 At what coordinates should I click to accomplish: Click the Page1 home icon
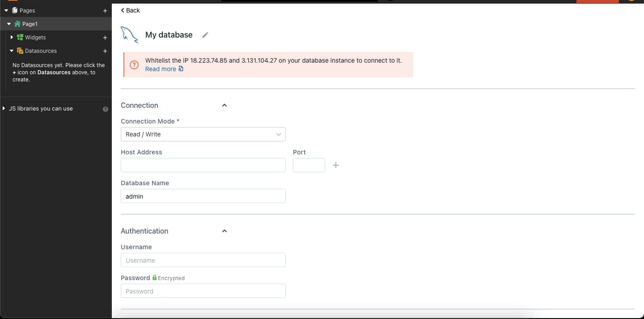tap(17, 24)
